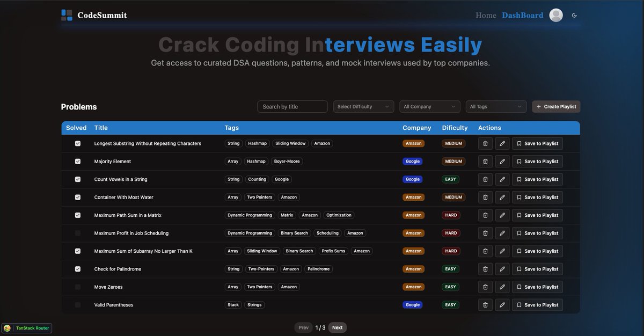Save Check for Palindrome to a playlist
Image resolution: width=644 pixels, height=336 pixels.
[x=537, y=269]
